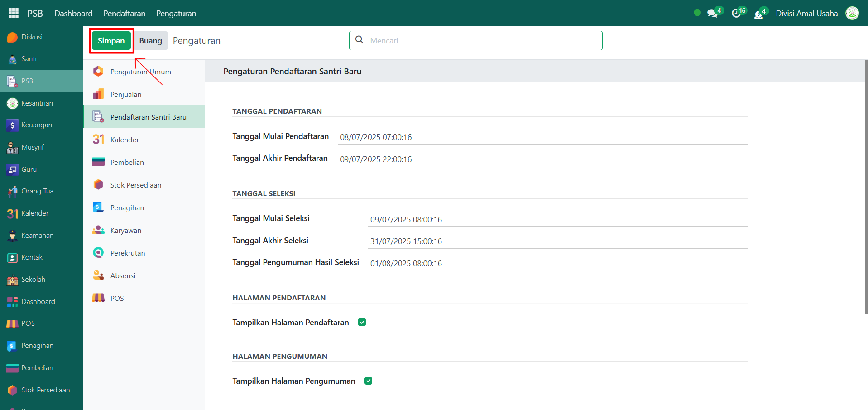Open the chat messages icon
This screenshot has height=410, width=868.
click(713, 14)
